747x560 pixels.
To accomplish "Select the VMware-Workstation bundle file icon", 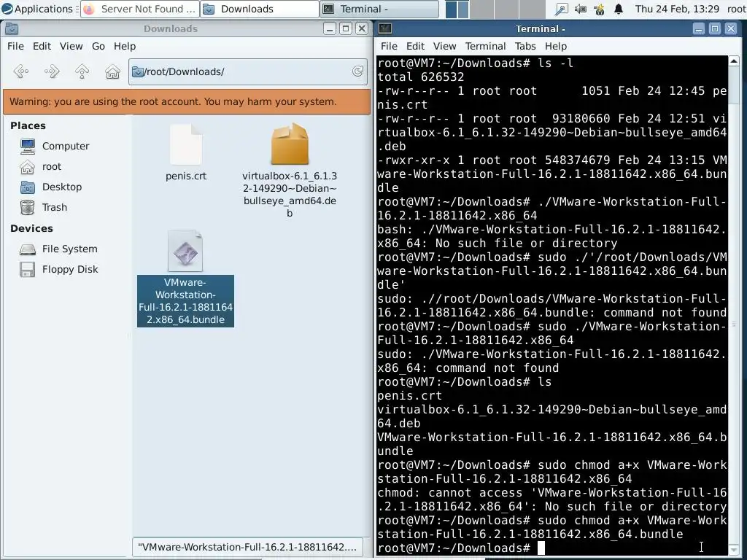I will (185, 251).
